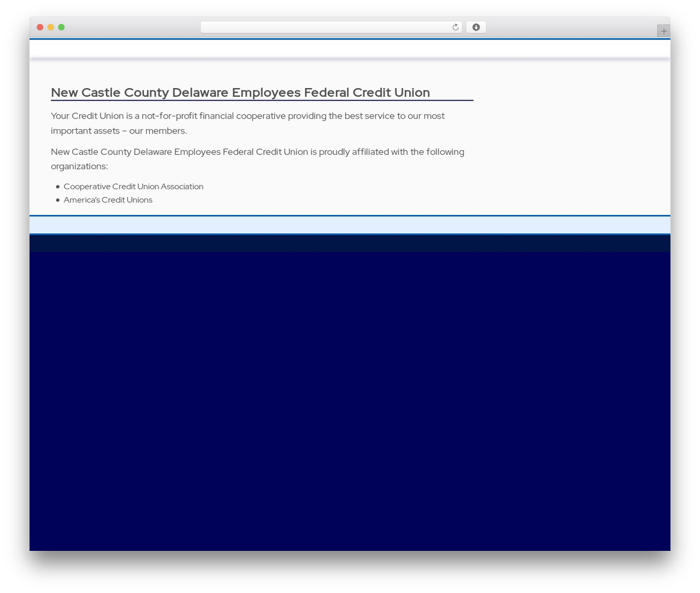Select the heading New Castle County Delaware Employees Federal Credit Union

coord(240,92)
